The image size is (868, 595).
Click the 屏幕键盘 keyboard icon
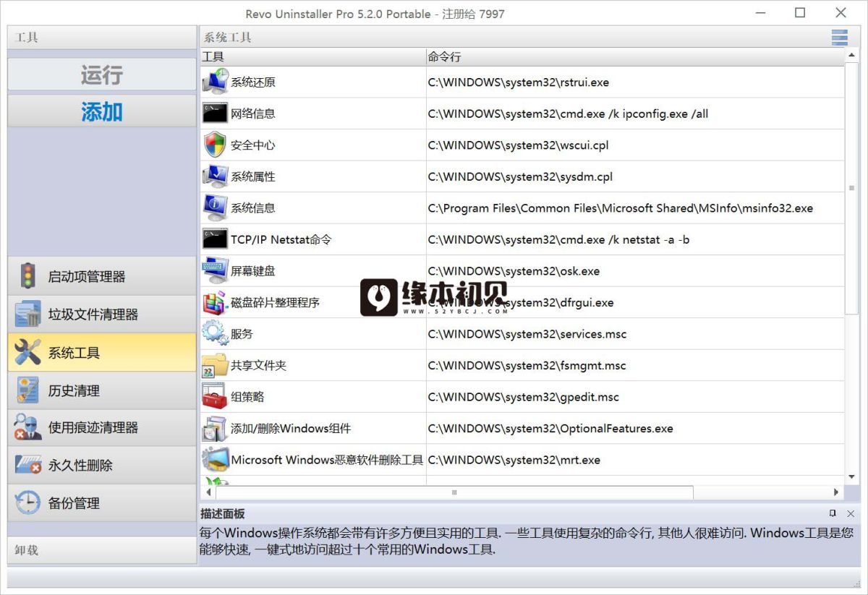point(215,270)
